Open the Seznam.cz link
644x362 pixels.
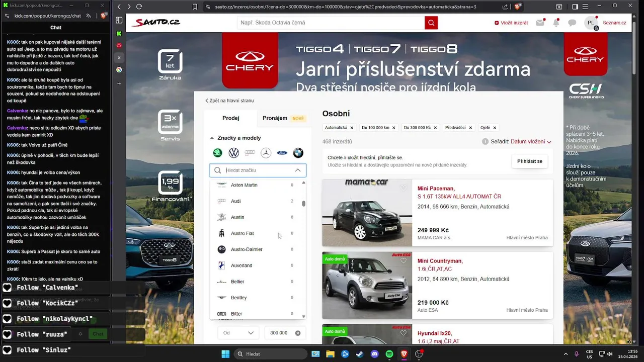[x=614, y=23]
